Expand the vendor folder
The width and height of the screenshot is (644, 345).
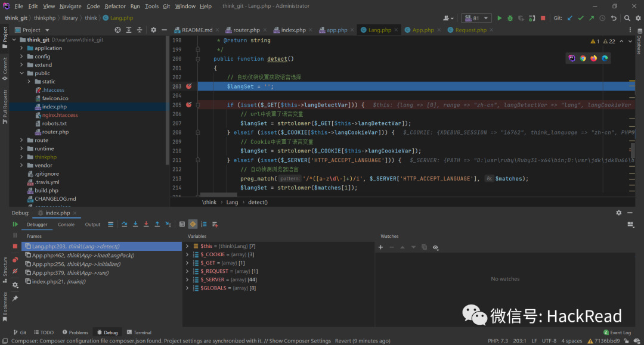pyautogui.click(x=22, y=165)
